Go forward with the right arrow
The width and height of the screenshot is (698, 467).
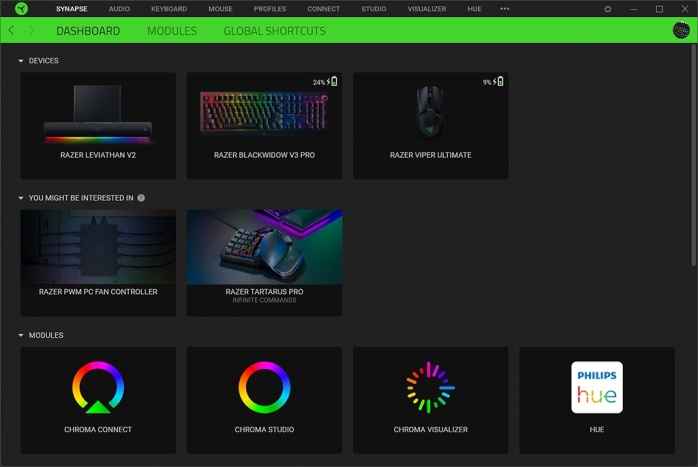31,30
